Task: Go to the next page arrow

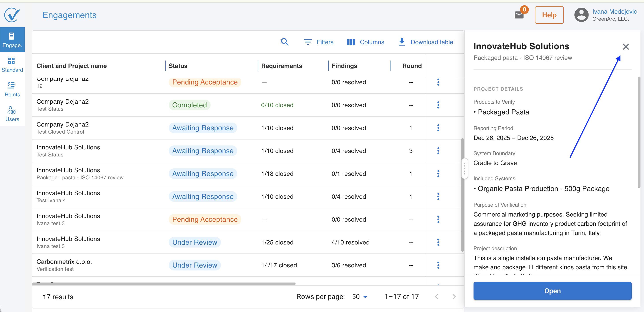Action: (x=454, y=297)
